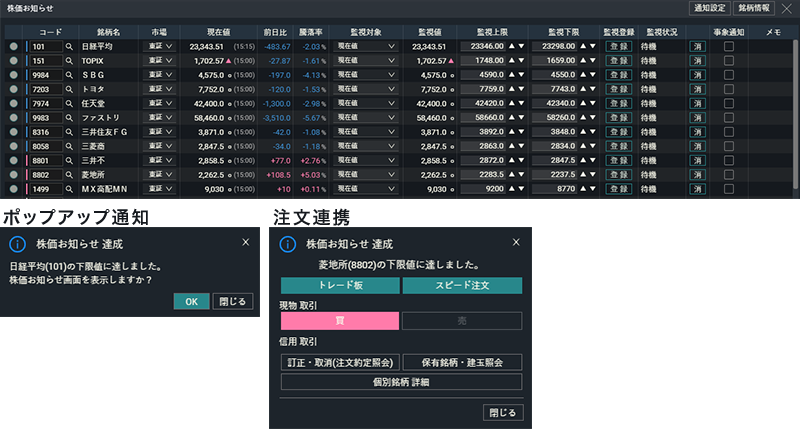Click pink 買 button under 現物取引
Screen dimensions: 800x429
point(340,321)
